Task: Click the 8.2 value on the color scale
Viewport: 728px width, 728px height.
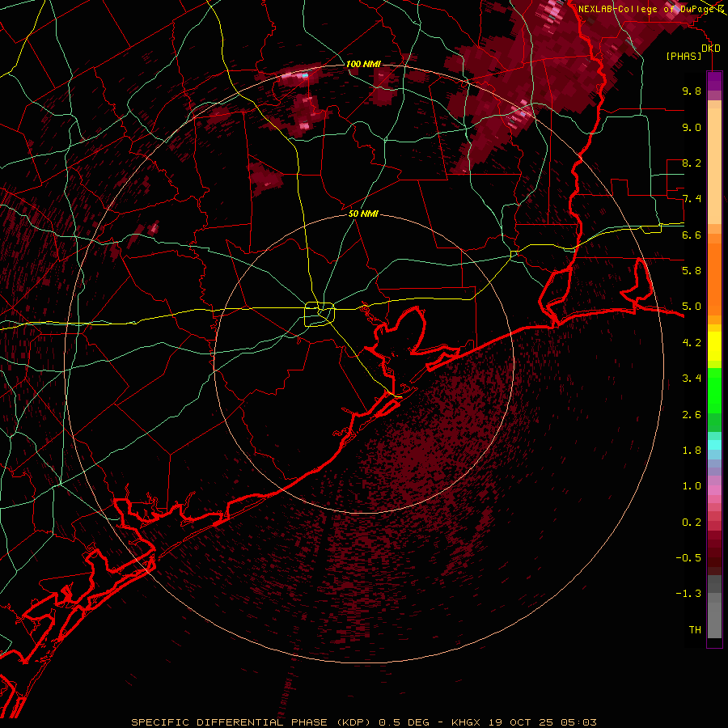Action: click(692, 163)
